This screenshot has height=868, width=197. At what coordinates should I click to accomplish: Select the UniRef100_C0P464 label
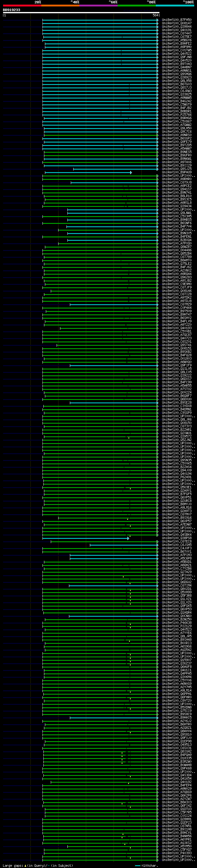pos(177,308)
